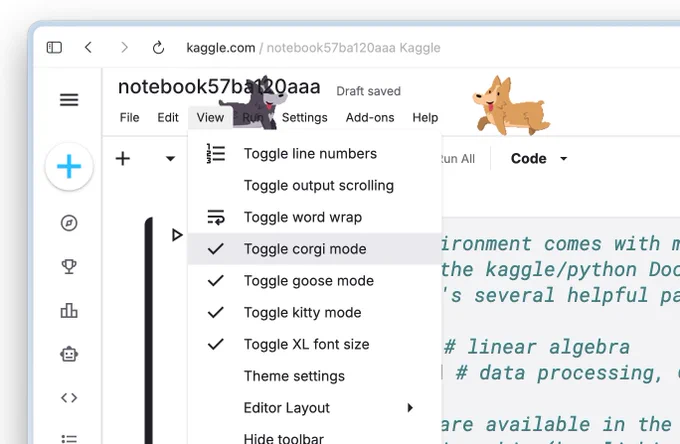
Task: Open the Add-ons menu
Action: click(x=370, y=118)
